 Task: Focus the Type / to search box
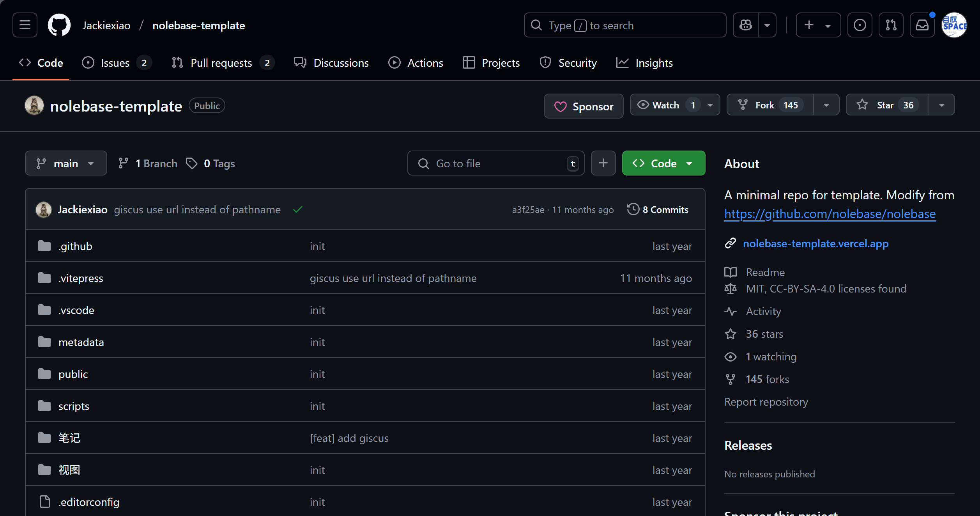(x=625, y=25)
